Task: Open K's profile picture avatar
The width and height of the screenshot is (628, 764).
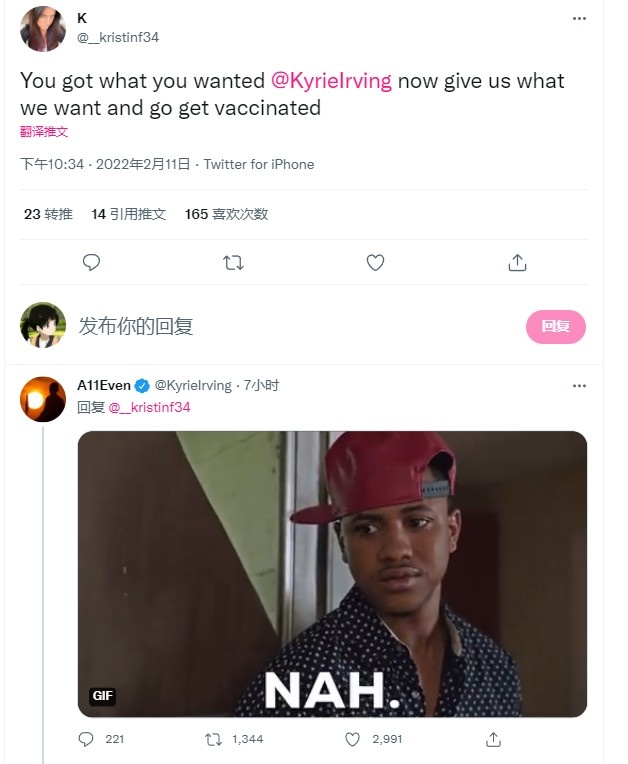Action: 43,28
